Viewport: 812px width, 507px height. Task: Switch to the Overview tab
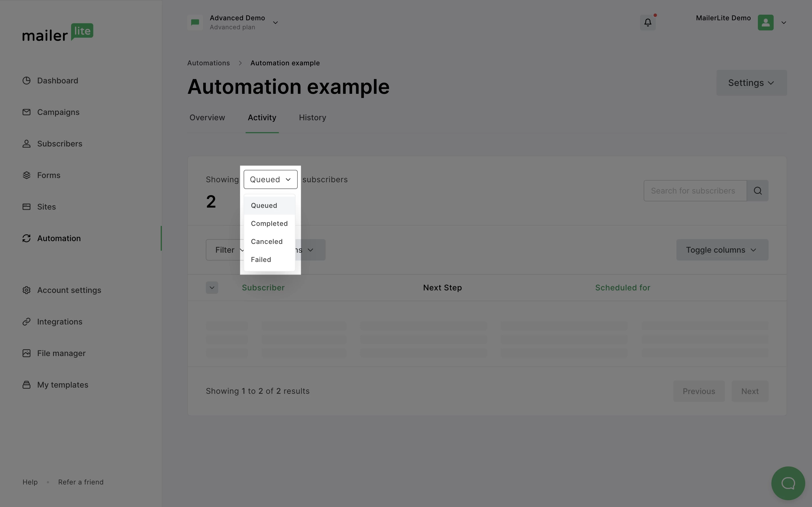click(207, 118)
